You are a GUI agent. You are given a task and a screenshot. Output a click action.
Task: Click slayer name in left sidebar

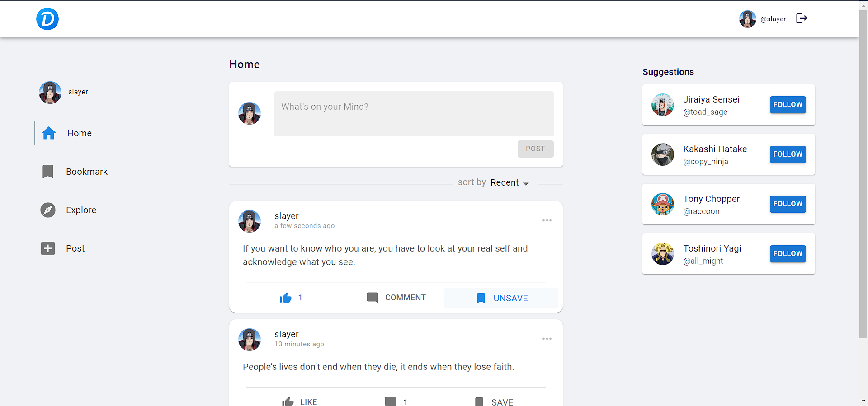tap(78, 92)
